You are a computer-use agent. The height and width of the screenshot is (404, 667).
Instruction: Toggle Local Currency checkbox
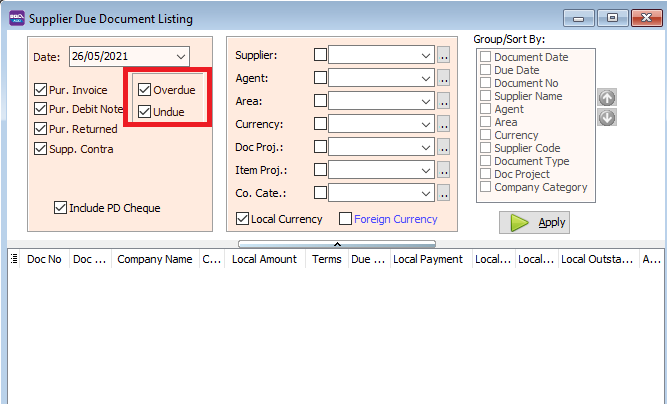click(242, 219)
